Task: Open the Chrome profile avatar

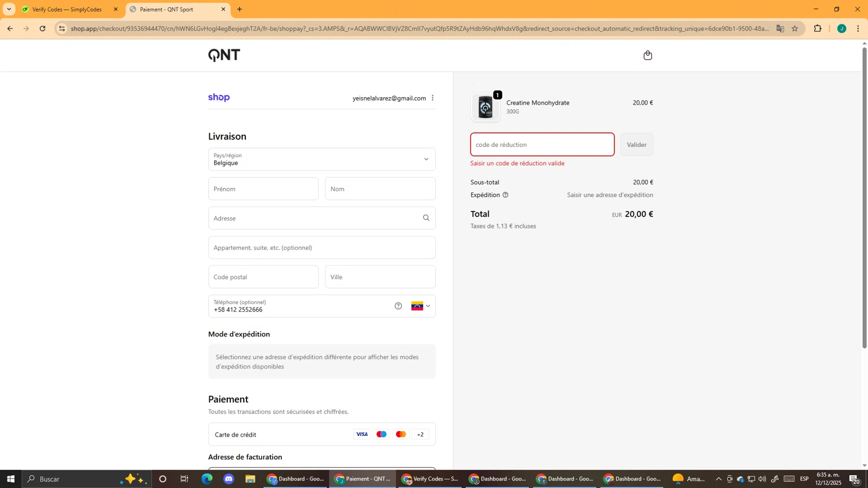Action: [841, 28]
